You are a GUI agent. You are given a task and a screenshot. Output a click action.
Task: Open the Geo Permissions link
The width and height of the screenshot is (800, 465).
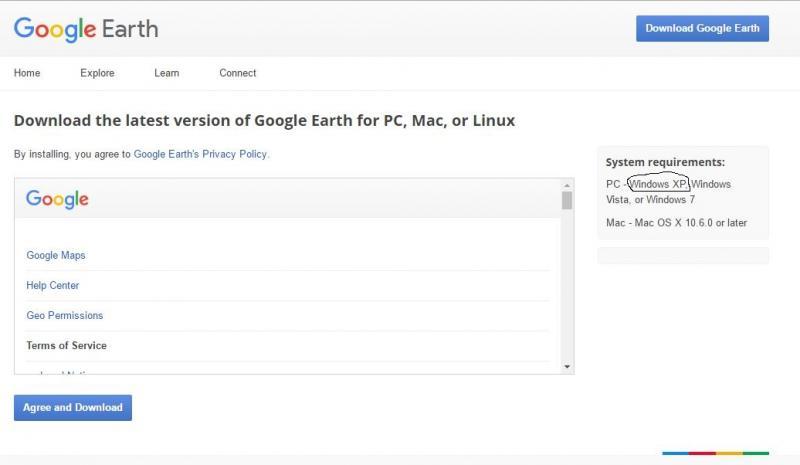click(65, 315)
